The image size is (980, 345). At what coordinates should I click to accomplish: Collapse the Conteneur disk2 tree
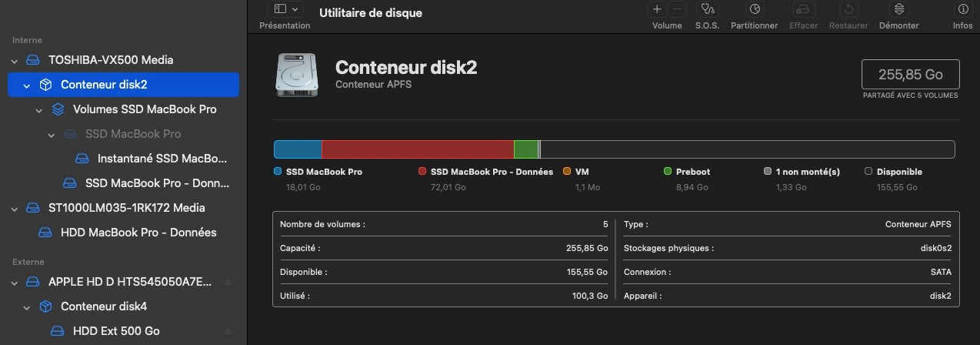pyautogui.click(x=27, y=85)
